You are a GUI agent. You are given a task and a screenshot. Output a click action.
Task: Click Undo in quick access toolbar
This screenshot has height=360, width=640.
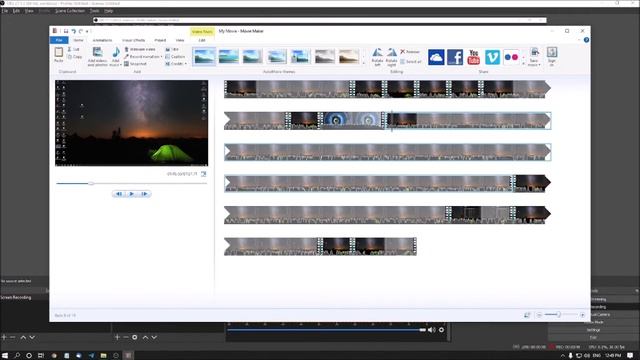pyautogui.click(x=73, y=31)
